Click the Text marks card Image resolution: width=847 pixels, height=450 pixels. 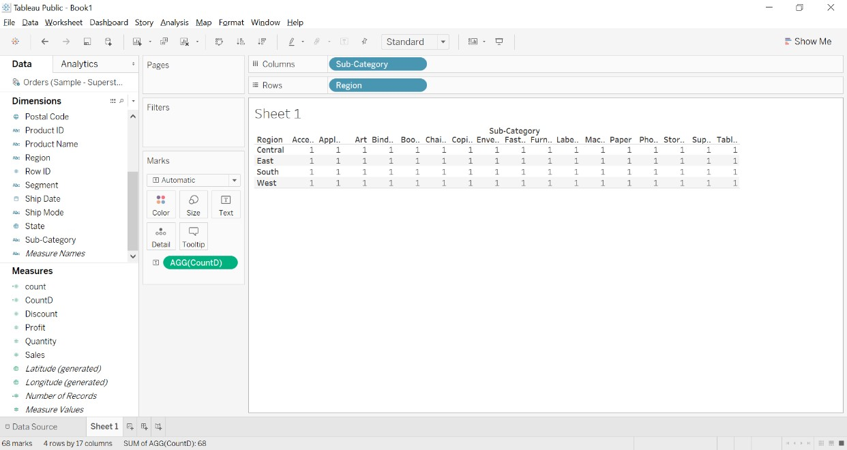click(226, 205)
